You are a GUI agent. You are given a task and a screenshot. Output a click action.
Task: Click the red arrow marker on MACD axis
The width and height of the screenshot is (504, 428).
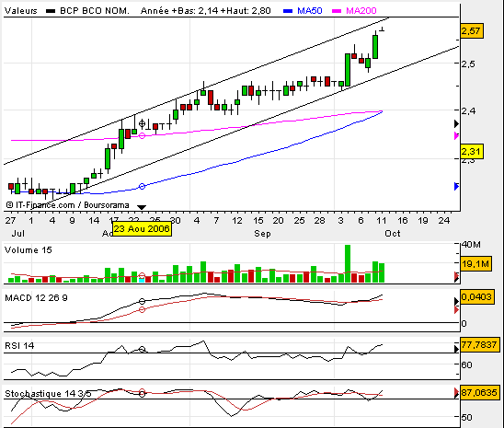pos(456,310)
